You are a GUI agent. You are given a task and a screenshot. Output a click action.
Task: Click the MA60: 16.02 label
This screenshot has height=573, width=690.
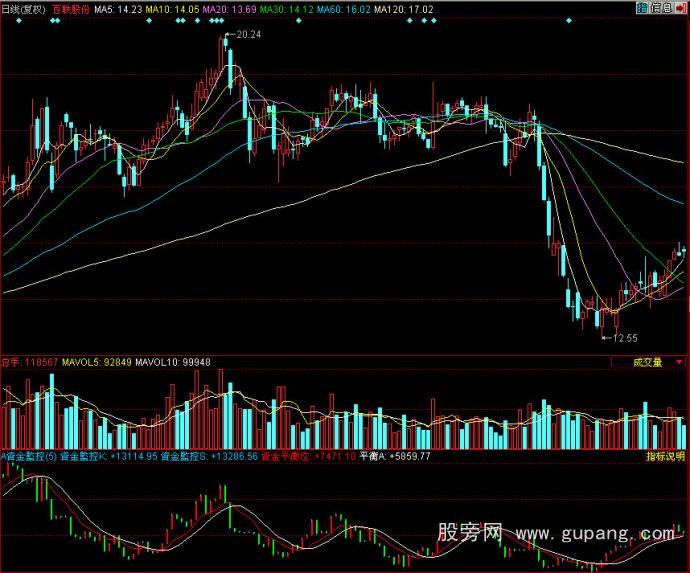[344, 8]
